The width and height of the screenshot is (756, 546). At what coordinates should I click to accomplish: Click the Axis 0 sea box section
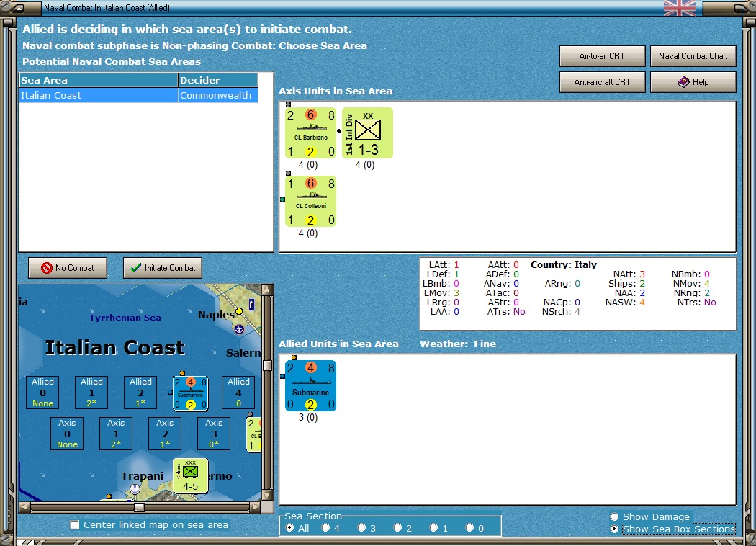tap(67, 433)
